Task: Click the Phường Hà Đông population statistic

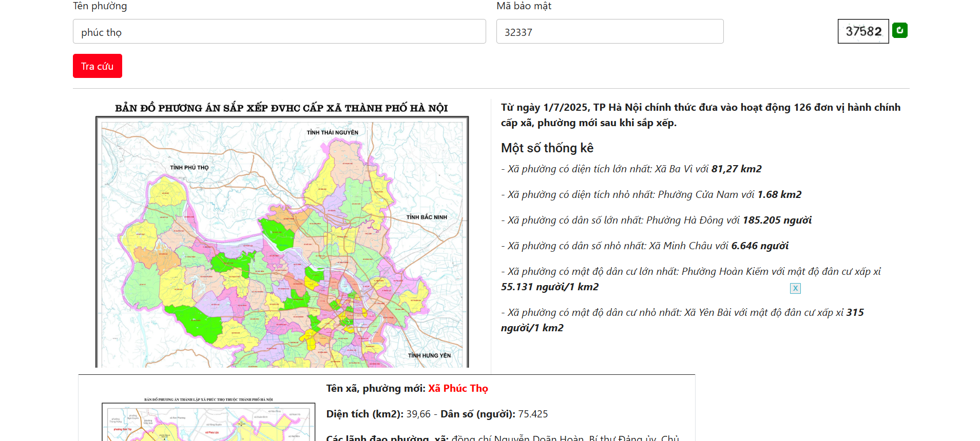Action: coord(656,221)
